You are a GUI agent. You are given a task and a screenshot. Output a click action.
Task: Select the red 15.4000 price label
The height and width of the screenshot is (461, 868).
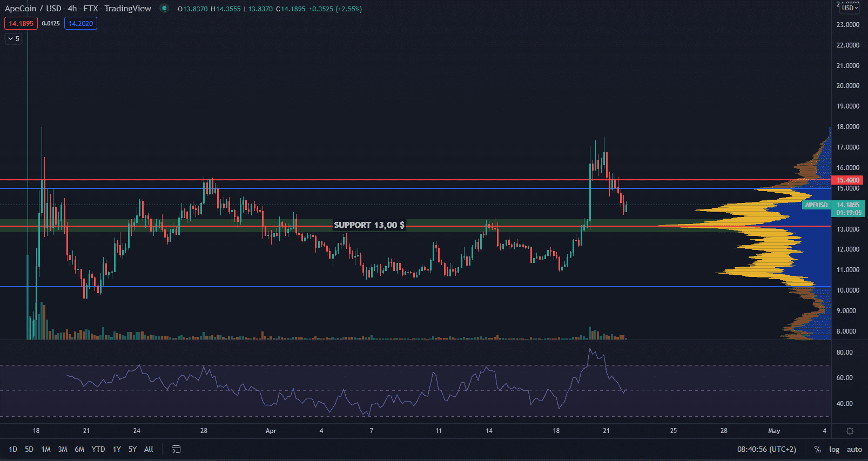coord(847,180)
